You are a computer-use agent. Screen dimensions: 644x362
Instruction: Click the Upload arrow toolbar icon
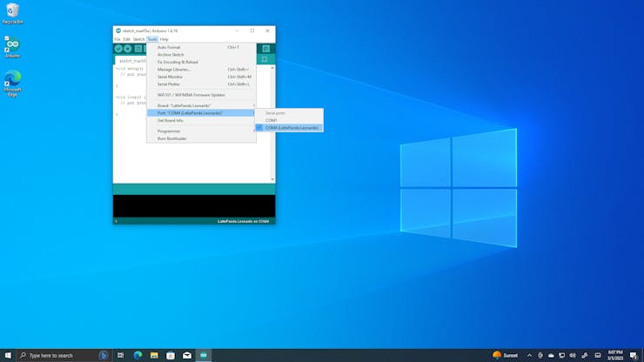click(x=128, y=49)
